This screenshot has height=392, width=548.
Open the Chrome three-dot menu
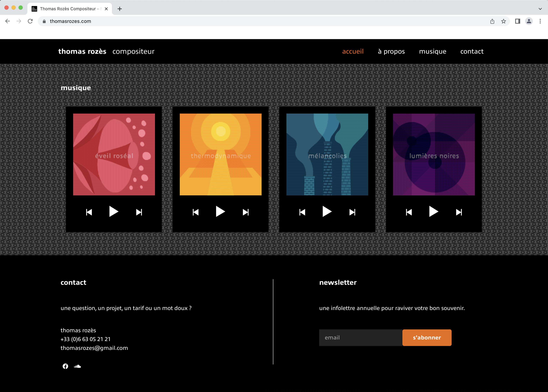pyautogui.click(x=540, y=21)
